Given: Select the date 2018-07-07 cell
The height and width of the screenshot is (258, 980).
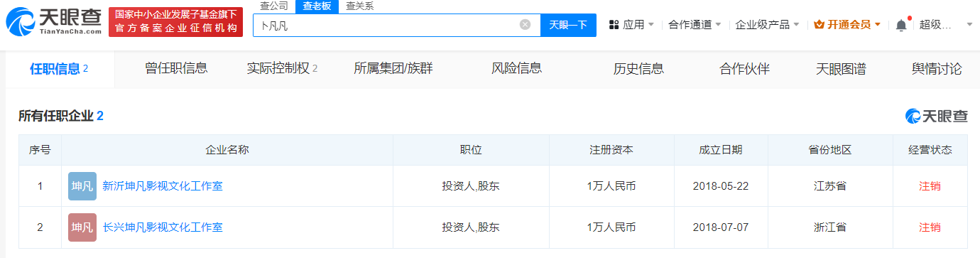Looking at the screenshot, I should pyautogui.click(x=721, y=227).
